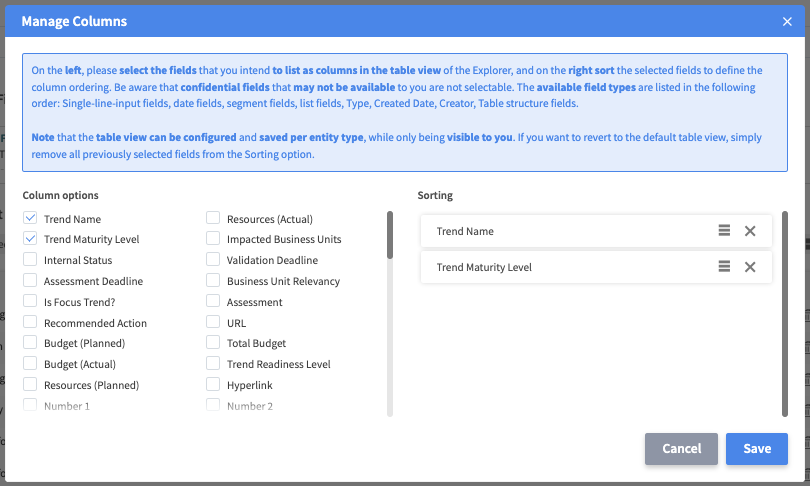Enable the Trend Readiness Level column
This screenshot has width=810, height=486.
(213, 364)
